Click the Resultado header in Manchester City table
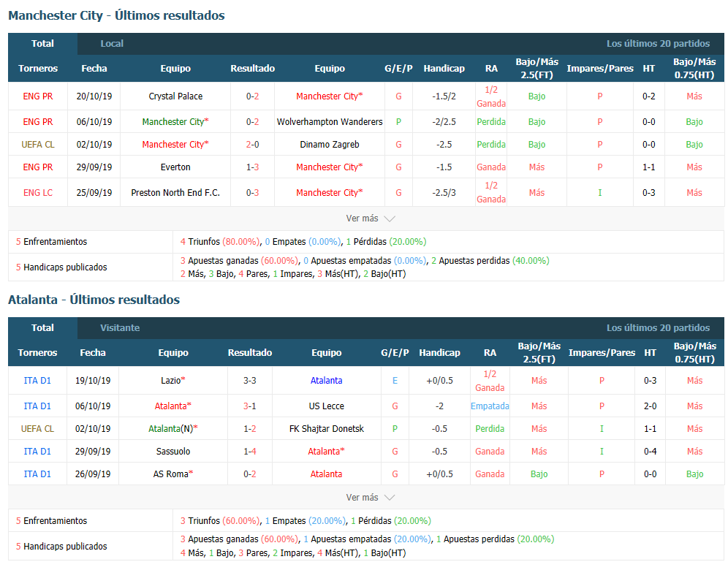The height and width of the screenshot is (570, 728). (253, 68)
